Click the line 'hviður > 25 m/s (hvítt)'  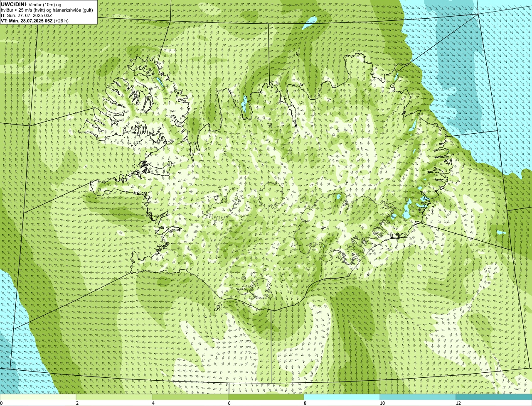pyautogui.click(x=24, y=10)
